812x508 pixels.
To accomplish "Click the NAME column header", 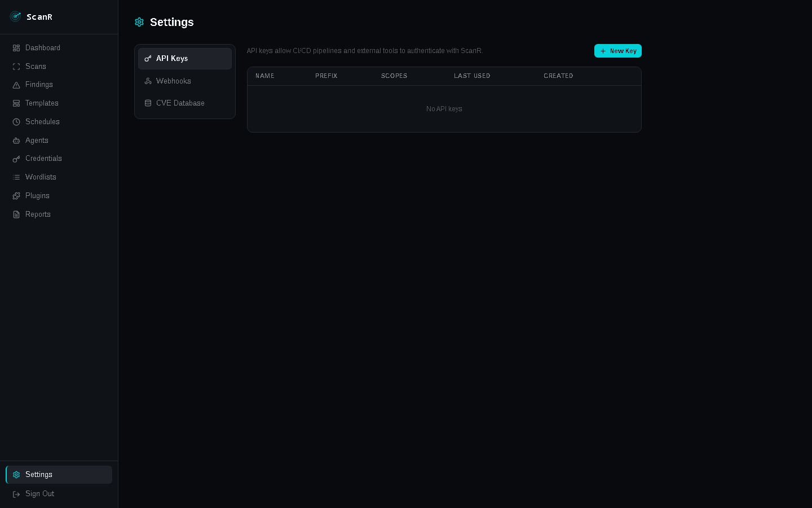I will click(265, 76).
